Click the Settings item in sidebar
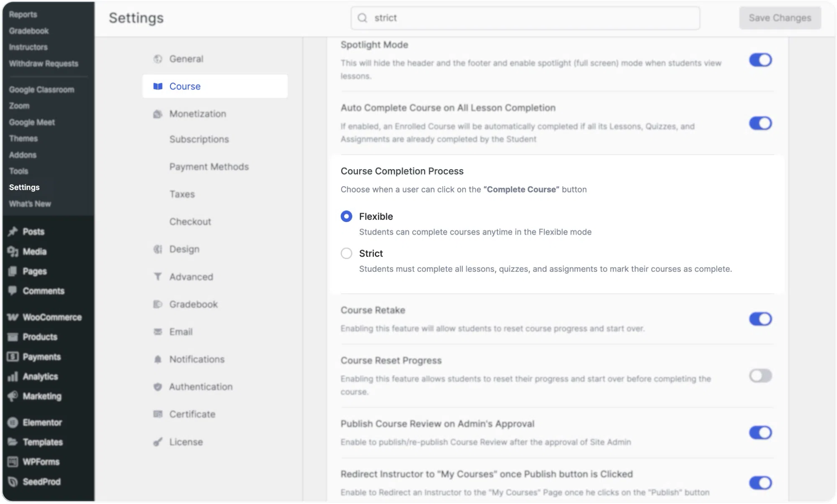This screenshot has width=837, height=504. [24, 188]
